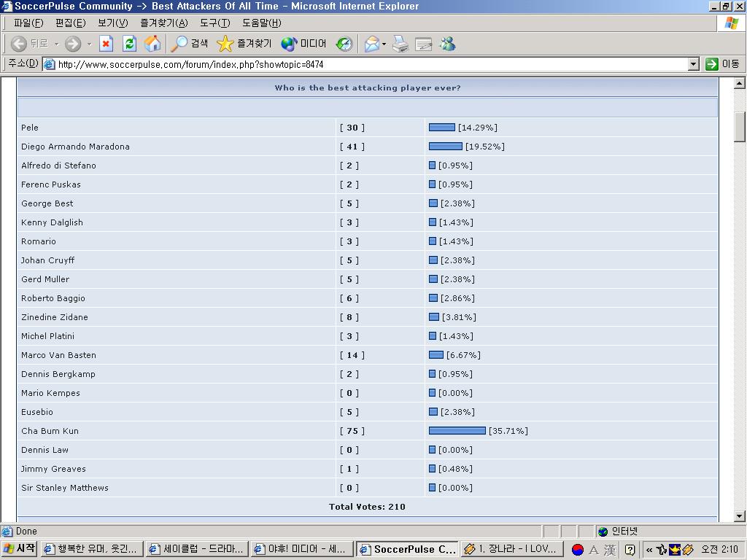Viewport: 747px width, 560px height.
Task: Open the History clock icon
Action: click(x=344, y=44)
